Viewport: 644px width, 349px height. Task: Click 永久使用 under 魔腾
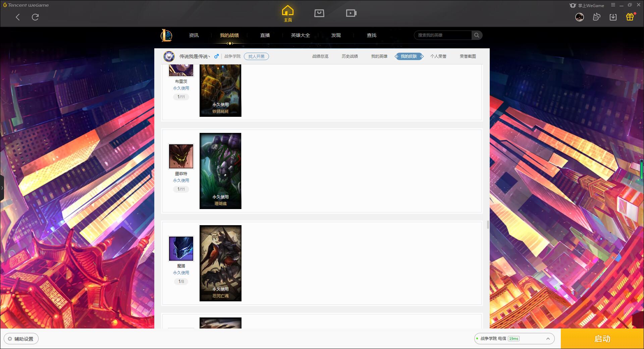tap(181, 273)
